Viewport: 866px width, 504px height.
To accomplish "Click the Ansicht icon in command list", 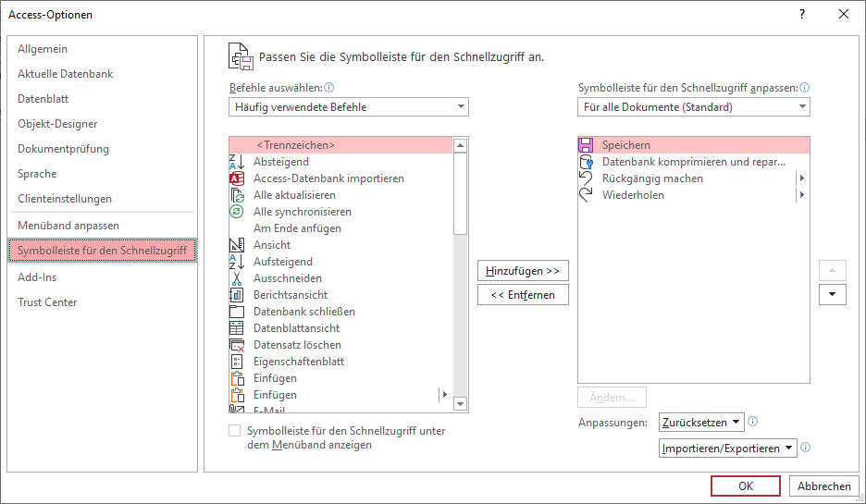I will pyautogui.click(x=236, y=244).
